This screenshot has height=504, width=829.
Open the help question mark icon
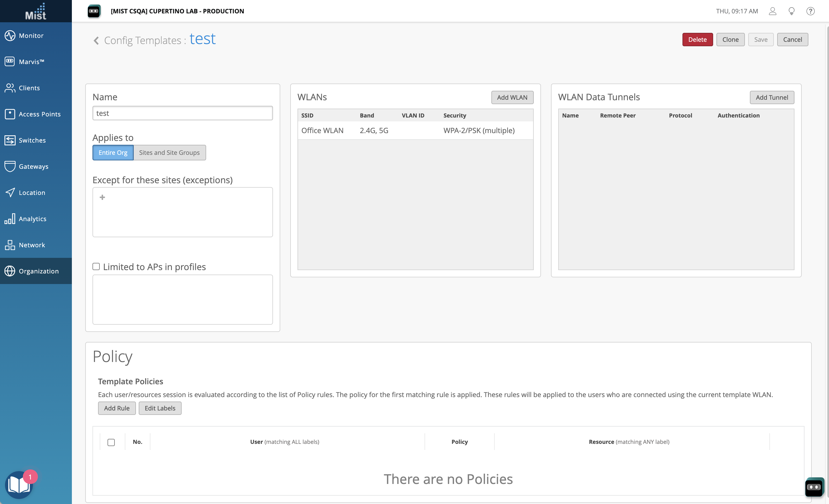pyautogui.click(x=810, y=11)
